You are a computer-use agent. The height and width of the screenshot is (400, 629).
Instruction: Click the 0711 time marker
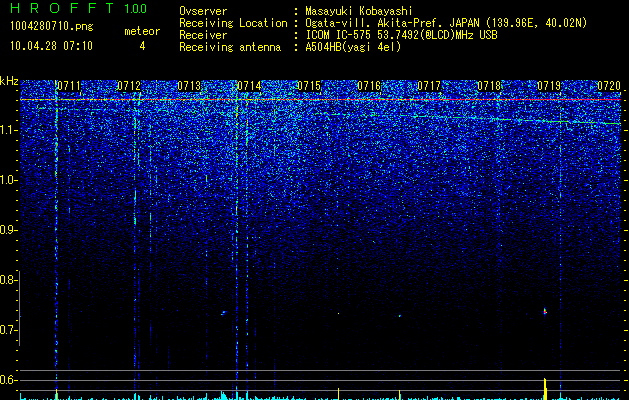point(69,86)
